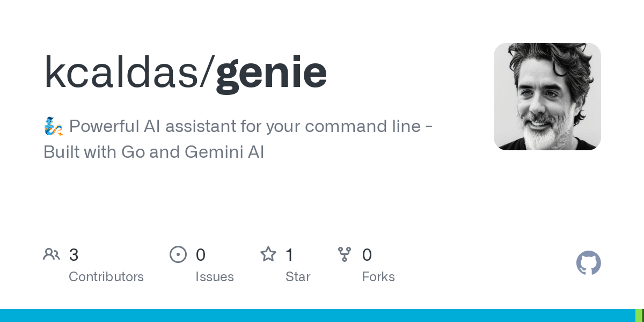Click the issues circle-dot icon
This screenshot has width=644, height=322.
178,254
